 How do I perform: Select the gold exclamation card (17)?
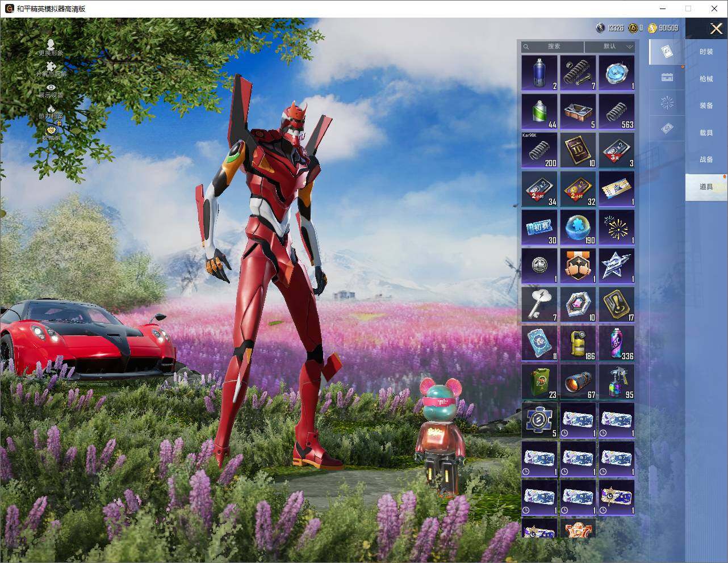pos(617,304)
